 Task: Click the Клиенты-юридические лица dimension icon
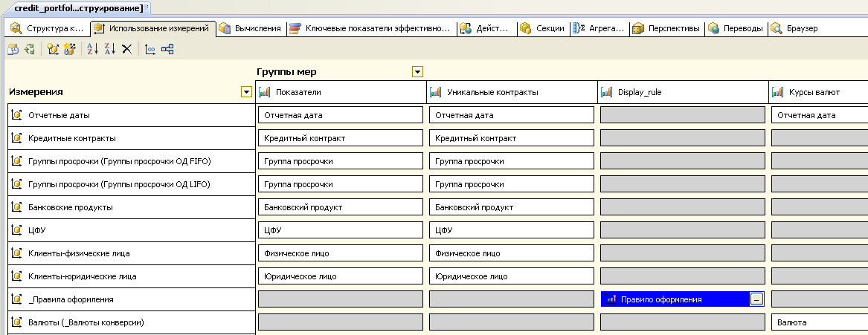(x=16, y=276)
